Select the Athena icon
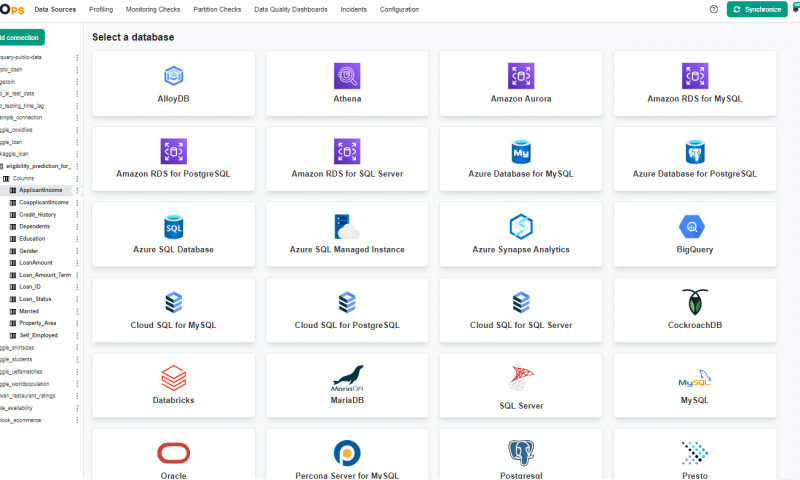The image size is (800, 480). pyautogui.click(x=347, y=76)
